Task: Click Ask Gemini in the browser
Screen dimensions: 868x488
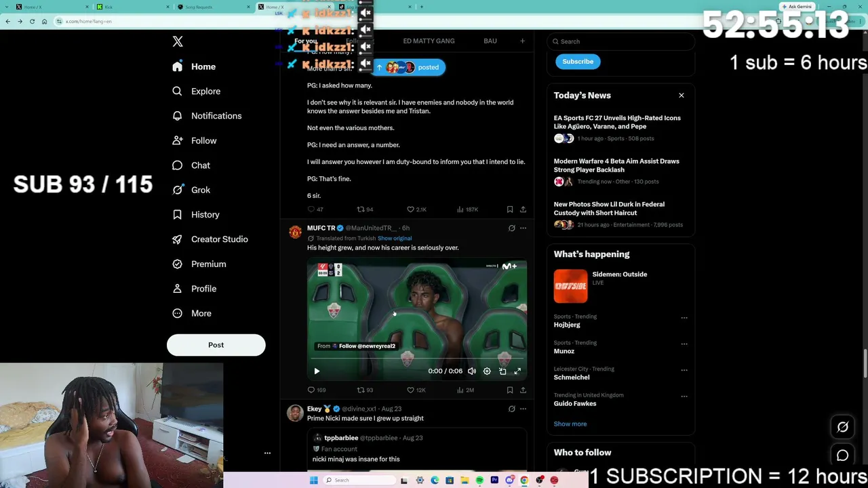Action: [x=797, y=7]
